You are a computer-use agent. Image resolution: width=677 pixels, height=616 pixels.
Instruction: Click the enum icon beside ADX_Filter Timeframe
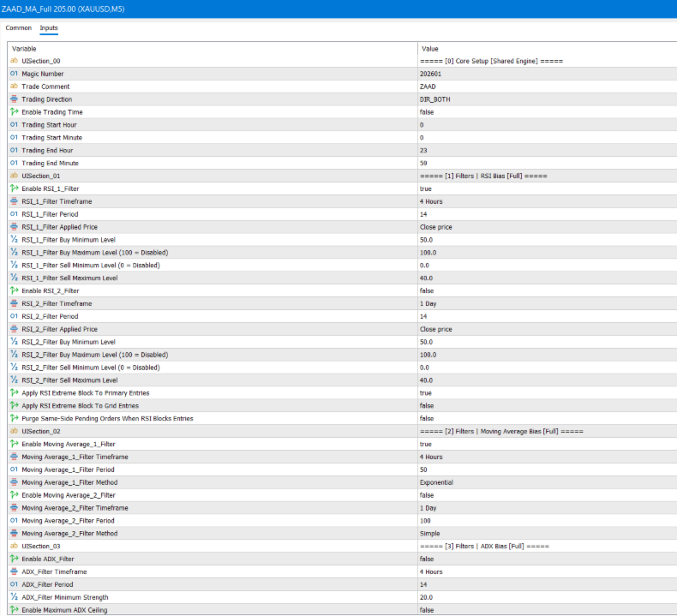pyautogui.click(x=15, y=571)
